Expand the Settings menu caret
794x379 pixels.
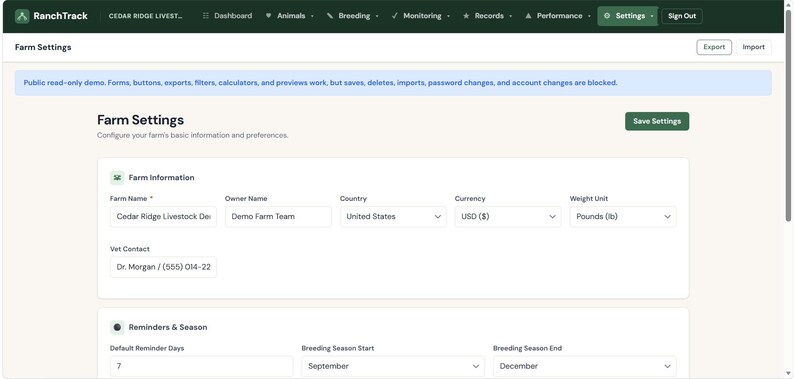(652, 16)
